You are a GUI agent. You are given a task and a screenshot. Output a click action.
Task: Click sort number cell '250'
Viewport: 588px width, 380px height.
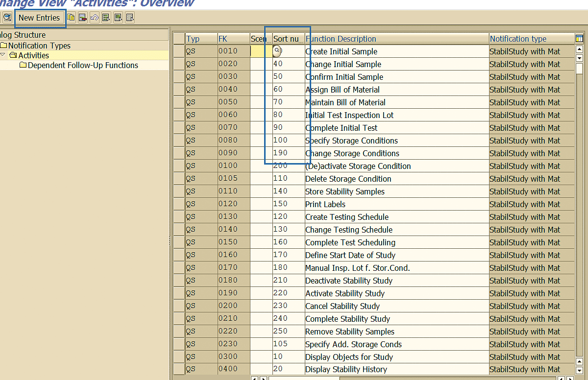coord(289,332)
